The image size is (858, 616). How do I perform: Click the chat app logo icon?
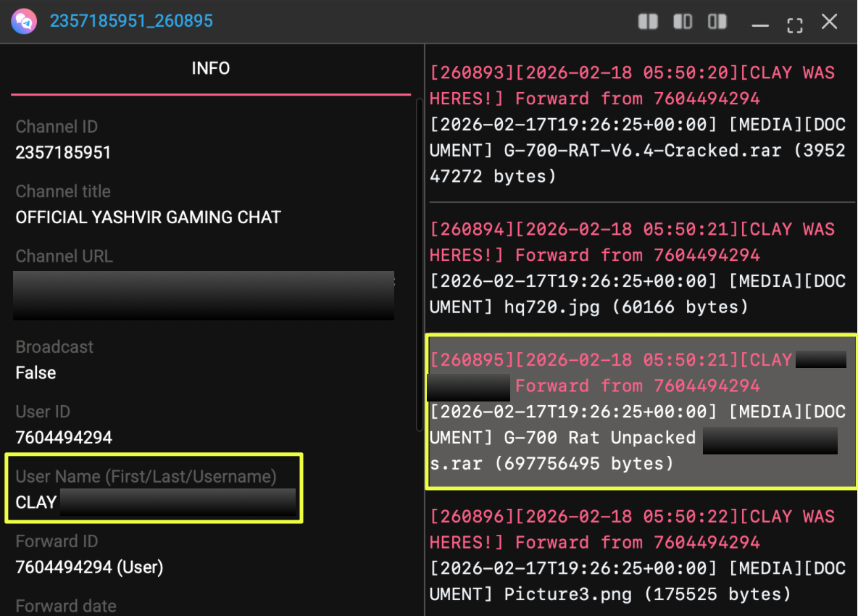[24, 21]
